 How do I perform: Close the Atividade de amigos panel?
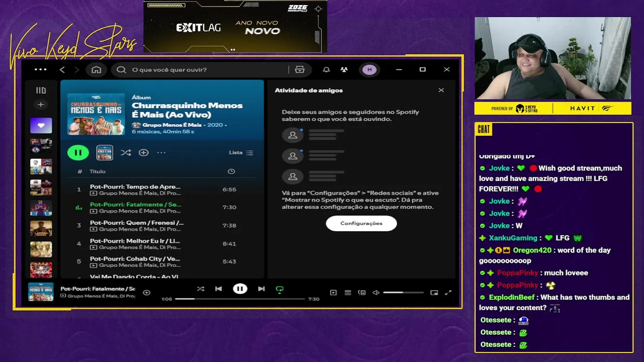(441, 90)
